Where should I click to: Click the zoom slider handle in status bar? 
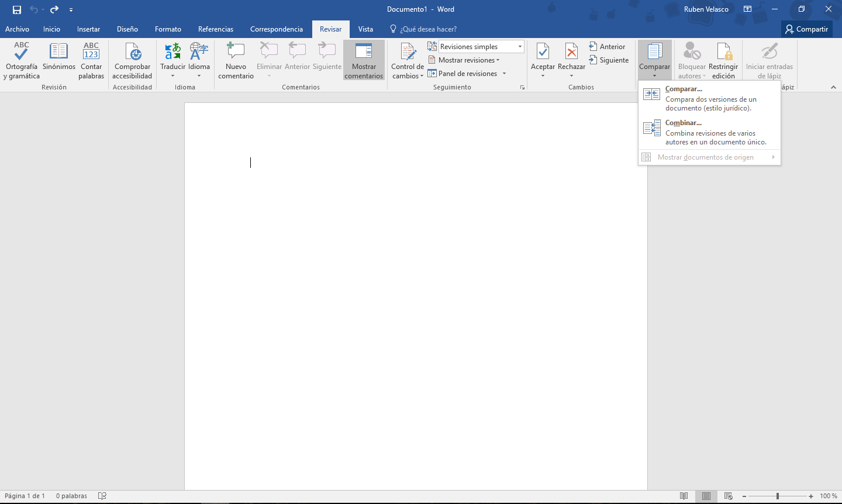pos(778,496)
